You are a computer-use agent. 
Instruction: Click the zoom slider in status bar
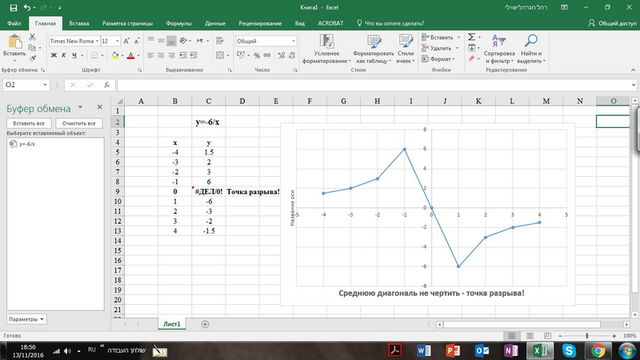click(587, 336)
